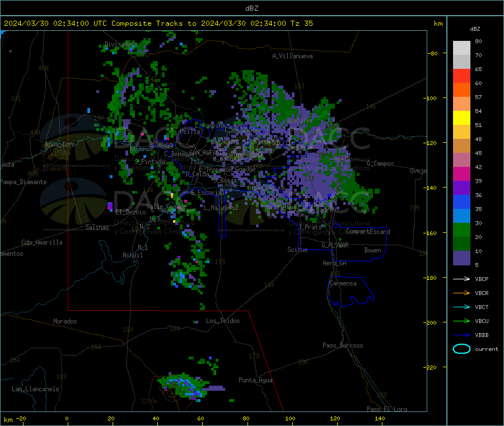Click the Paso_Barroso map label

(343, 345)
